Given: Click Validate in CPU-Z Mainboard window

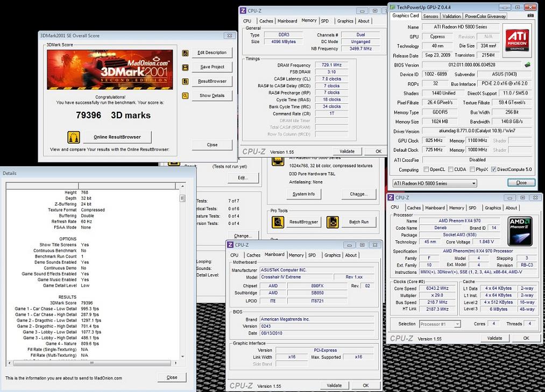Looking at the screenshot, I should click(334, 386).
